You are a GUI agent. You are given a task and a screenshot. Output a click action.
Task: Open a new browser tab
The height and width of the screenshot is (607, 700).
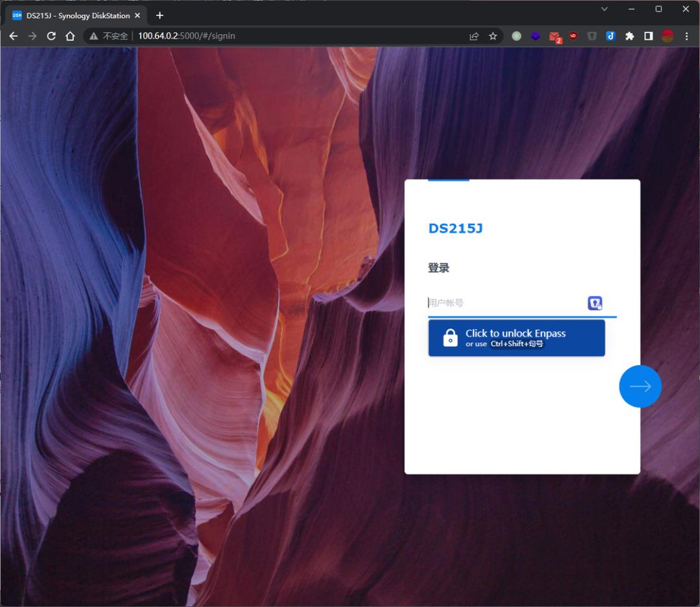click(159, 16)
